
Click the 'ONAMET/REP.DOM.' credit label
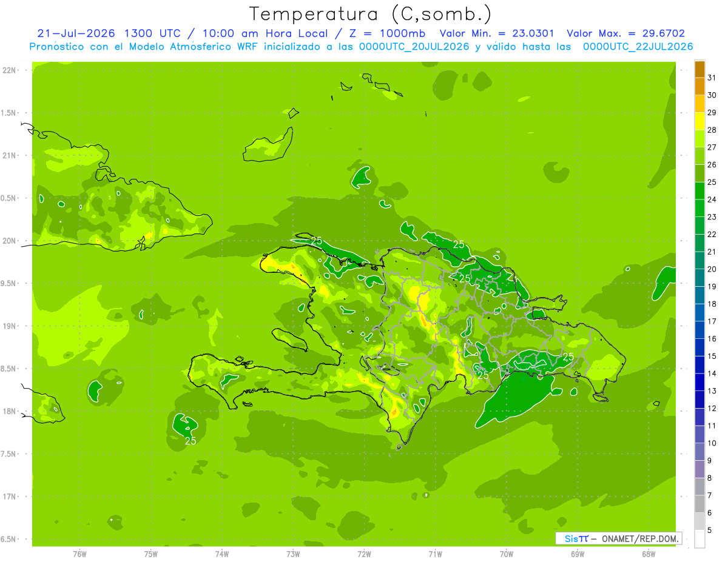639,538
